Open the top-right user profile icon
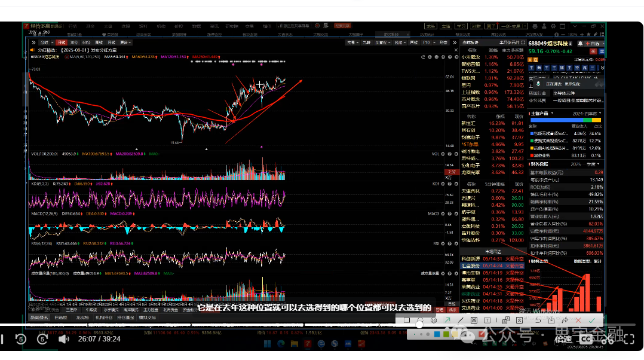The width and height of the screenshot is (644, 360). pyautogui.click(x=544, y=26)
